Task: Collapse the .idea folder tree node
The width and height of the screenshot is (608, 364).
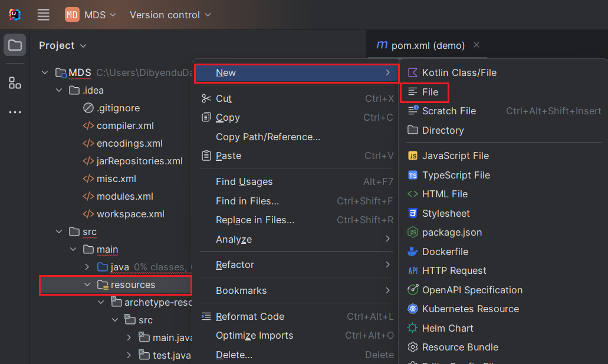Action: tap(59, 90)
